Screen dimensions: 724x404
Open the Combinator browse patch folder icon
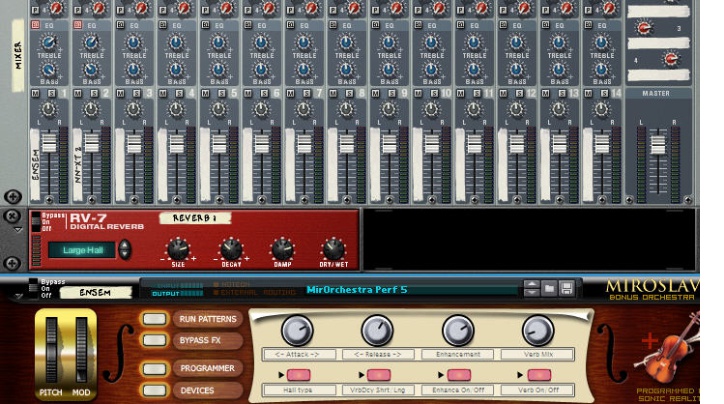(x=549, y=289)
